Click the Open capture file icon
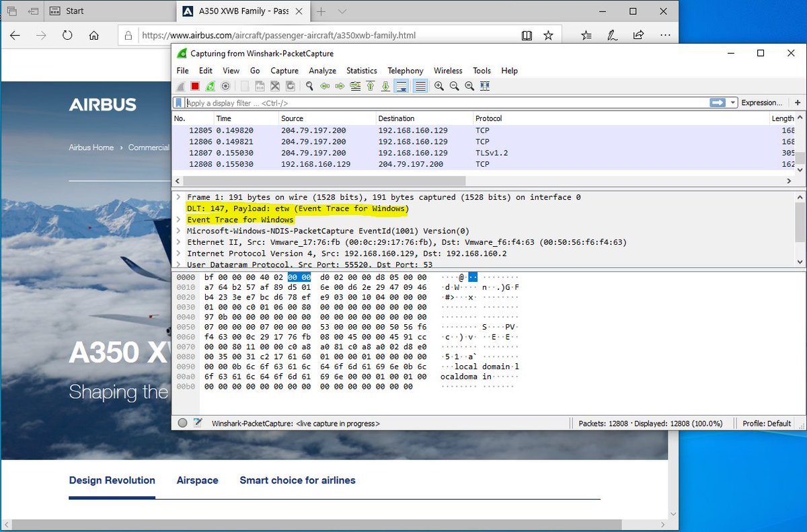 click(245, 86)
